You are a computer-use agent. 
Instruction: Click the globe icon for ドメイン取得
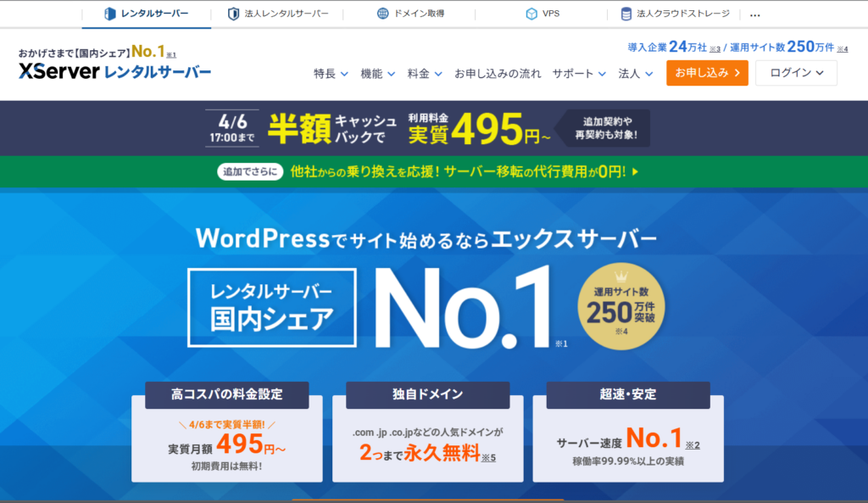pyautogui.click(x=383, y=14)
